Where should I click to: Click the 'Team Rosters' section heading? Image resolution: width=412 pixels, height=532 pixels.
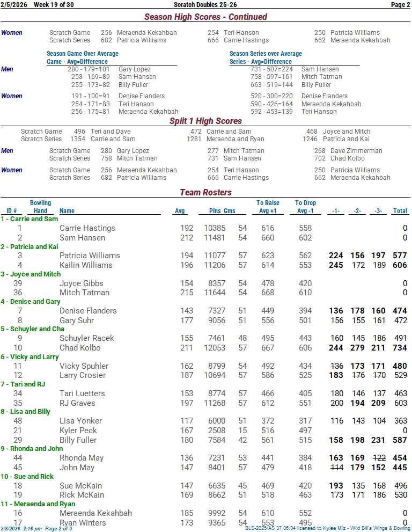[205, 192]
